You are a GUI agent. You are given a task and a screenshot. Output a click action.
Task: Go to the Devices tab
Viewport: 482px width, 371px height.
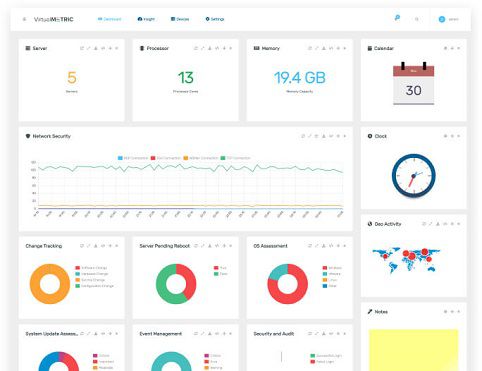(180, 19)
